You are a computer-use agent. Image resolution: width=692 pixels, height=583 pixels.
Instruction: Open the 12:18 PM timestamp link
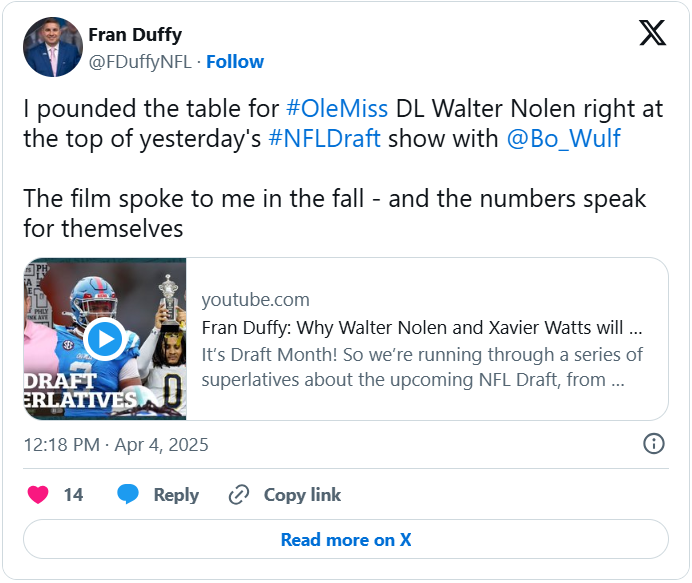click(116, 444)
